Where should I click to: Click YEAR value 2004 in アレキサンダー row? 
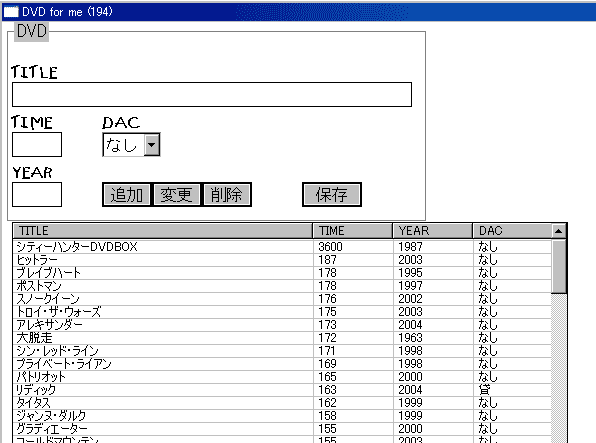[410, 325]
